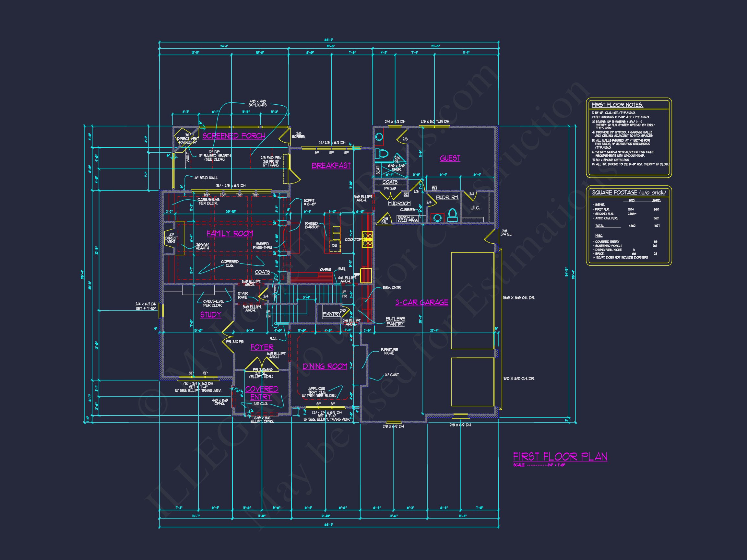
Task: Click the powder room round sink symbol
Action: [438, 218]
